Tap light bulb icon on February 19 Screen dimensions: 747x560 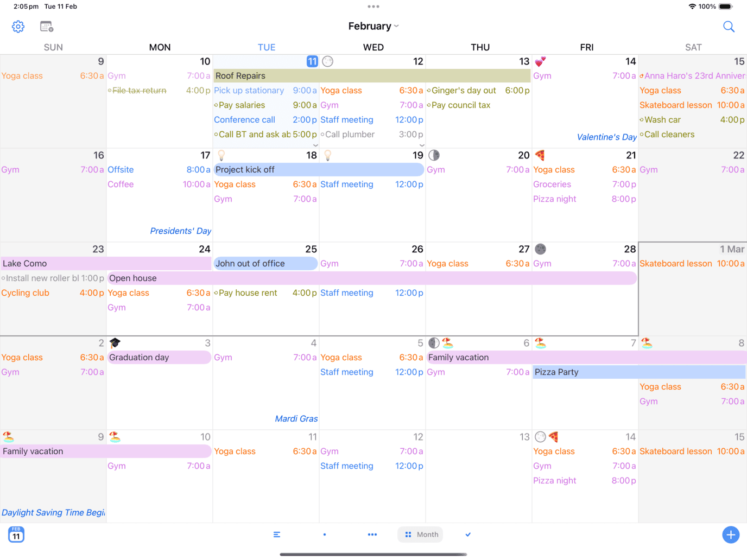(327, 155)
